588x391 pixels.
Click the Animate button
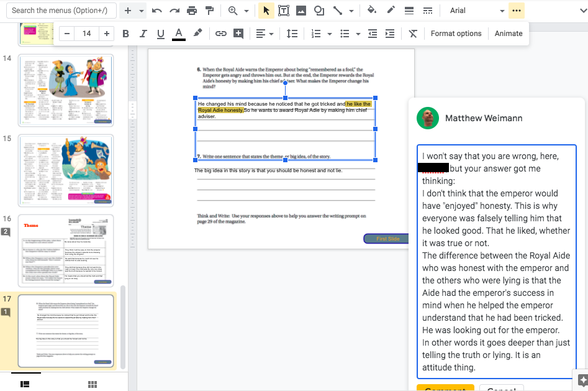click(509, 34)
